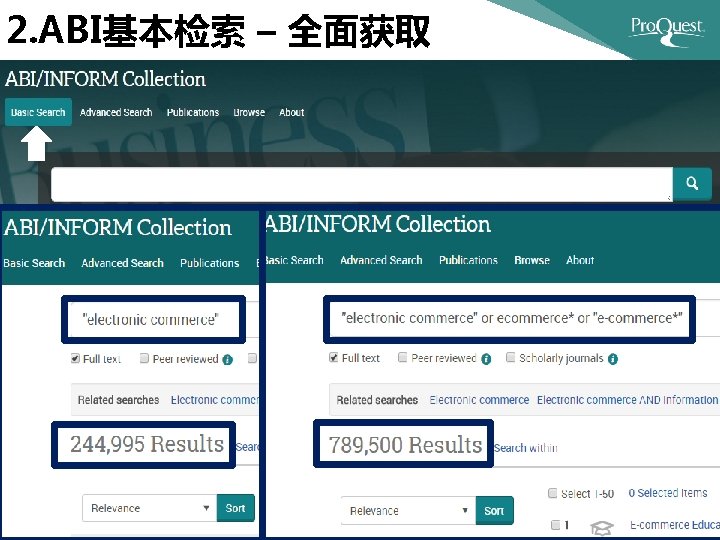
Task: Open E-commerce Educa result title
Action: coord(674,525)
